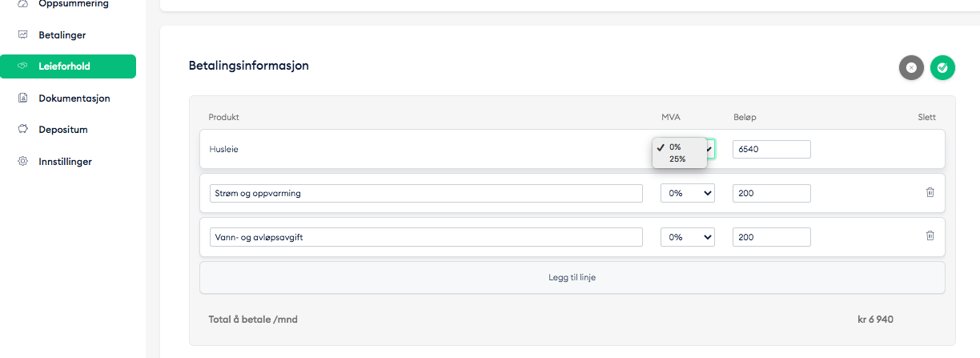
Task: Click the Leieforhold handshake icon
Action: click(x=23, y=66)
